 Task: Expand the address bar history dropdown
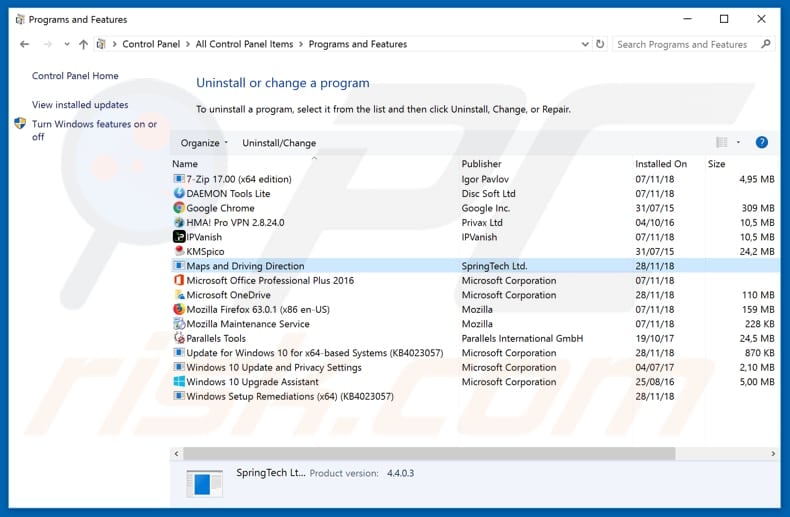[x=584, y=44]
